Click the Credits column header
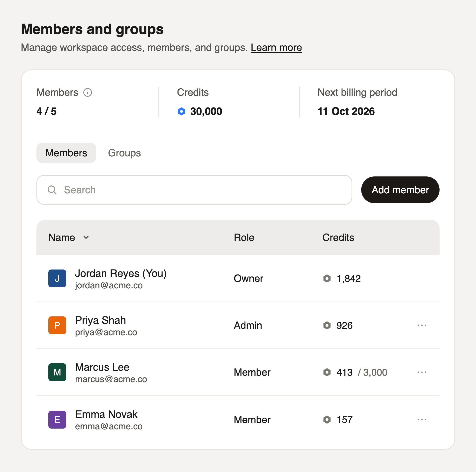476x472 pixels. point(338,237)
